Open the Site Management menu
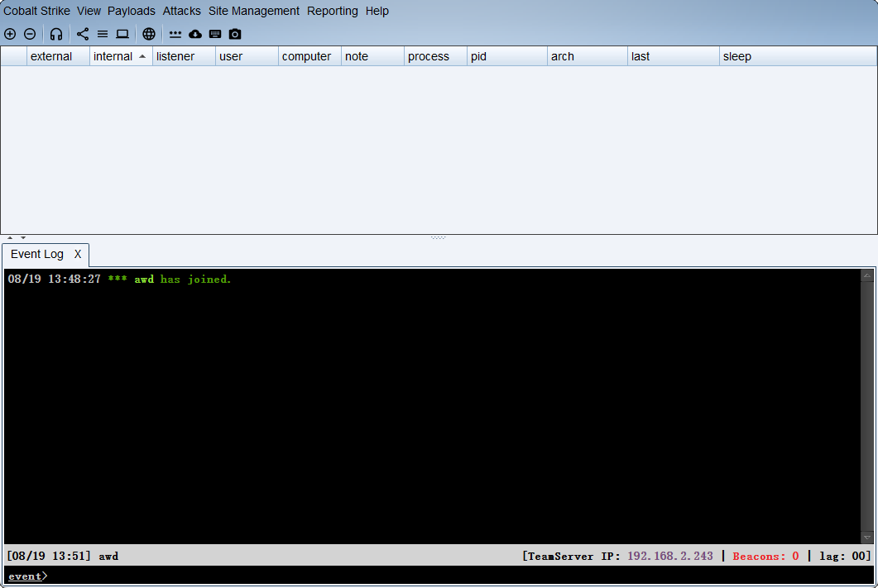The height and width of the screenshot is (588, 878). (x=253, y=11)
